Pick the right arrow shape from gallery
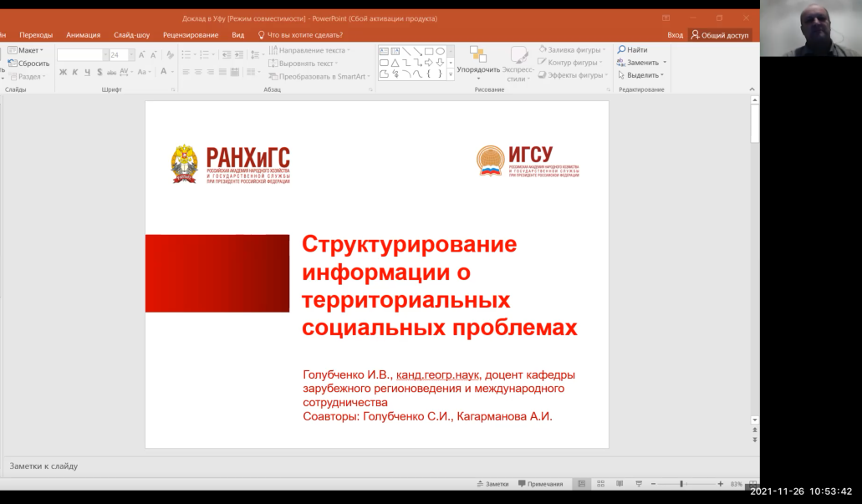Viewport: 862px width, 504px height. (429, 63)
